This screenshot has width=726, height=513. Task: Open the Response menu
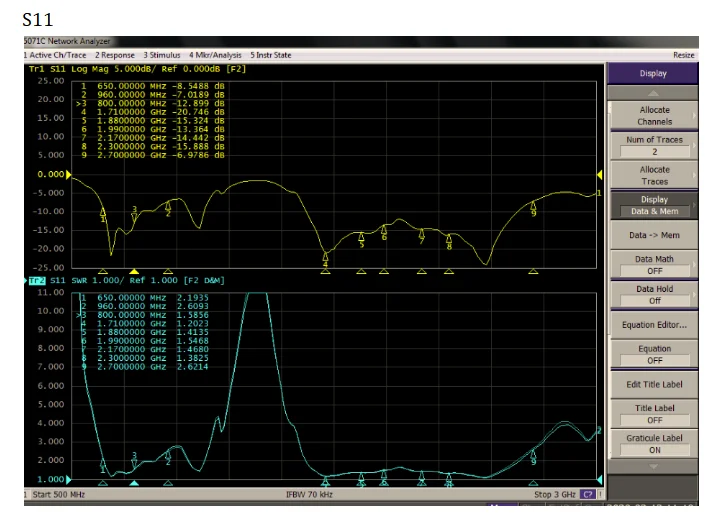(115, 55)
